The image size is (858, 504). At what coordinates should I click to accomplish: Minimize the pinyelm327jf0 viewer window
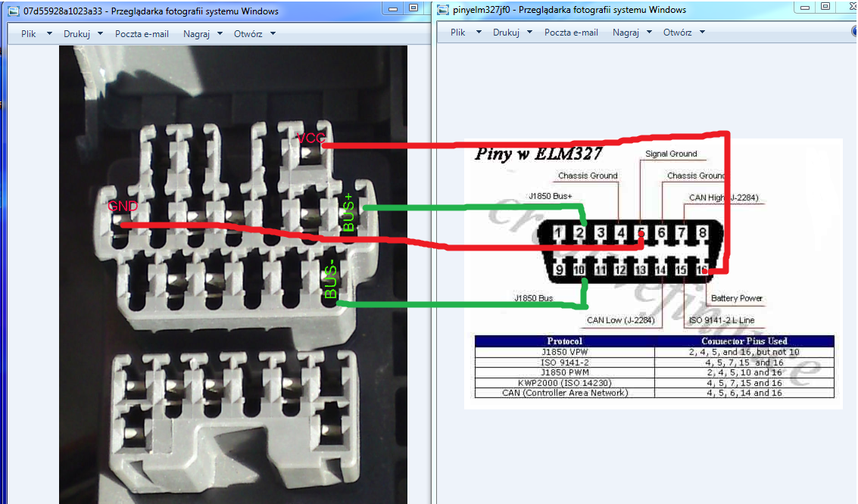(804, 7)
